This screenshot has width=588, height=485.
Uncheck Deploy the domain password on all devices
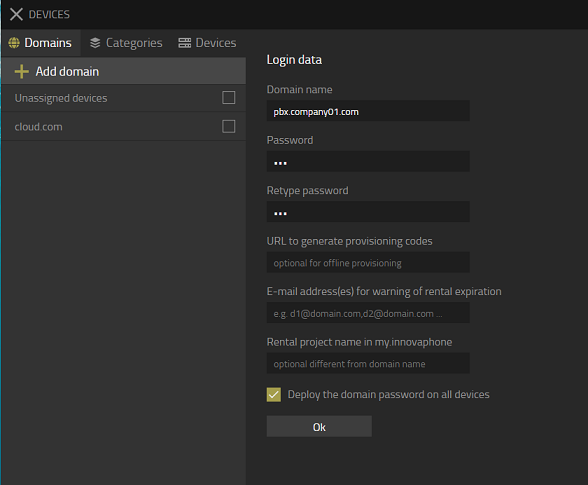[274, 395]
